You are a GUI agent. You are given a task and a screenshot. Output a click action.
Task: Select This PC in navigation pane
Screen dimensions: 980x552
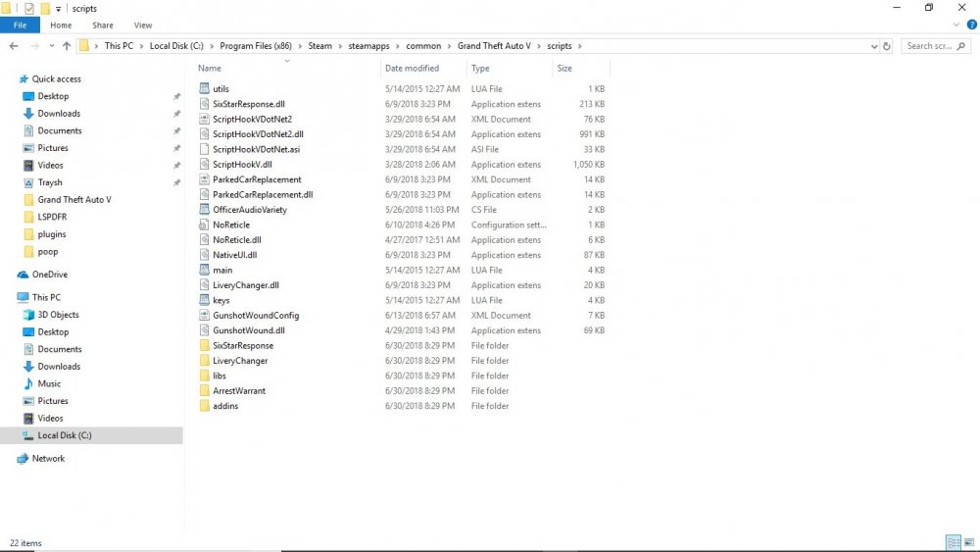click(46, 297)
